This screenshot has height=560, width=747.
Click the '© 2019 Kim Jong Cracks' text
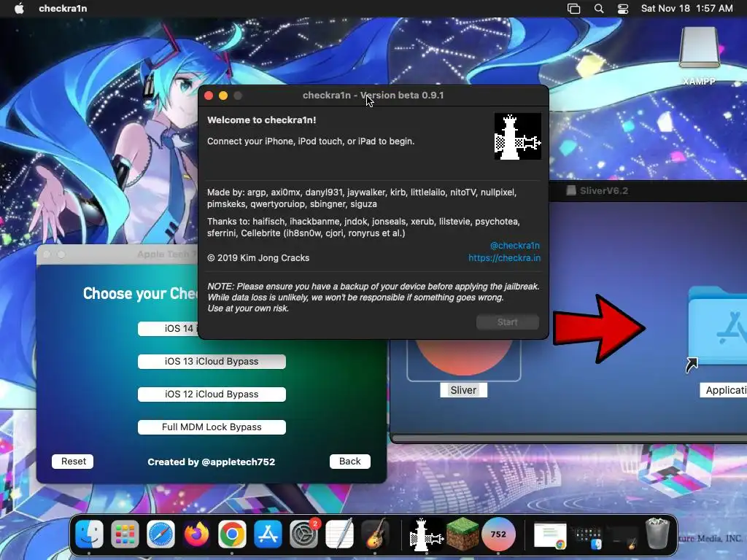(x=258, y=257)
